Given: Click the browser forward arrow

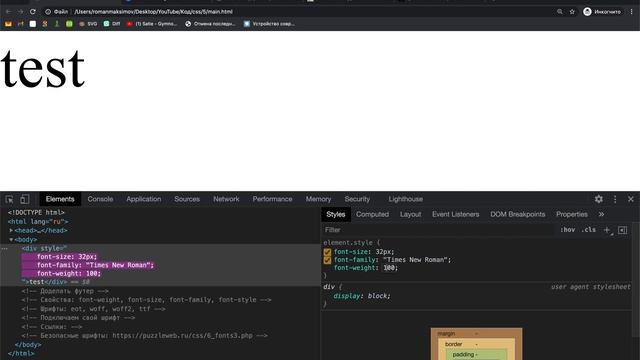Looking at the screenshot, I should tap(20, 12).
